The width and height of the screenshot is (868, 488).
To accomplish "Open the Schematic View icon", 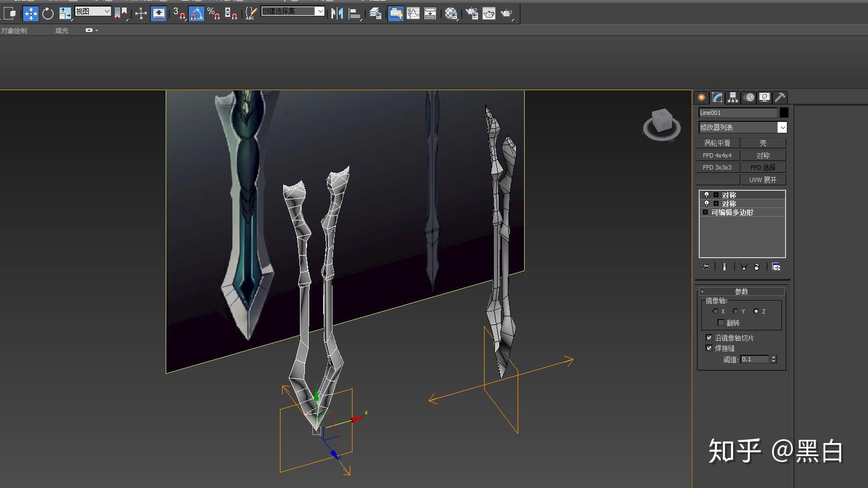I will (430, 13).
